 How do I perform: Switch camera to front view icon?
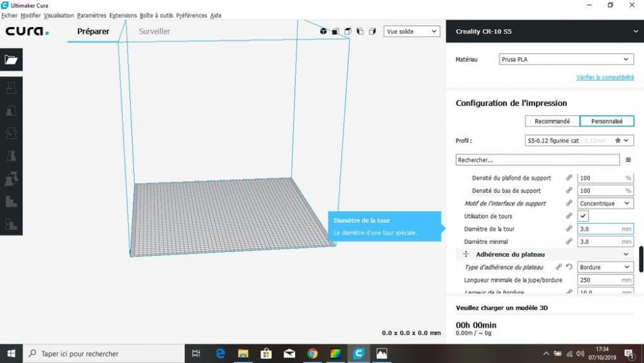coord(336,31)
